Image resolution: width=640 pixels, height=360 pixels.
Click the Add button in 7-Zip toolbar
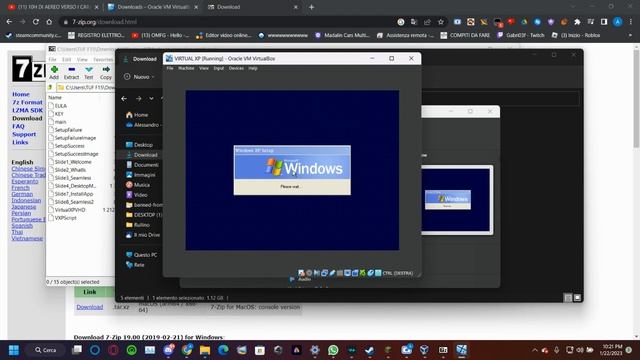tap(54, 73)
